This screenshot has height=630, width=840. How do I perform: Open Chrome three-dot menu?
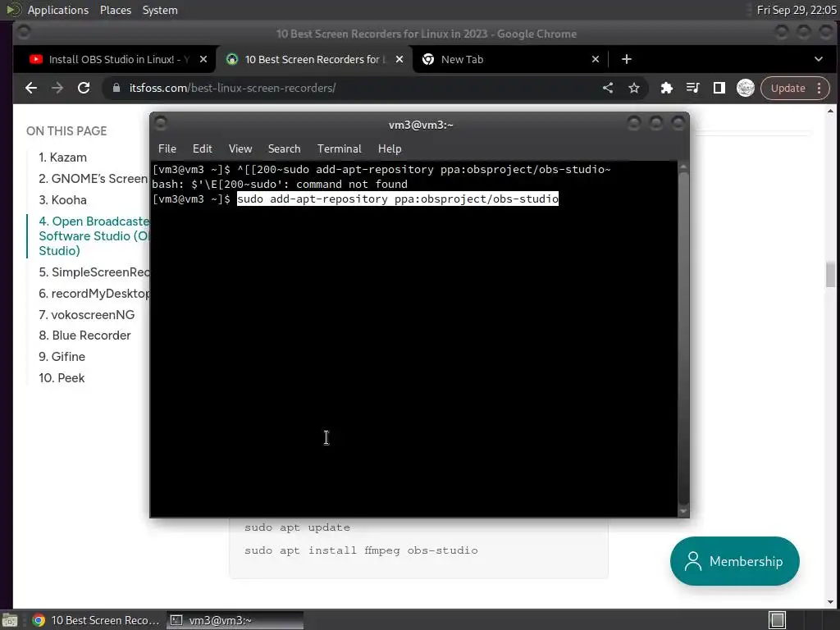click(819, 88)
